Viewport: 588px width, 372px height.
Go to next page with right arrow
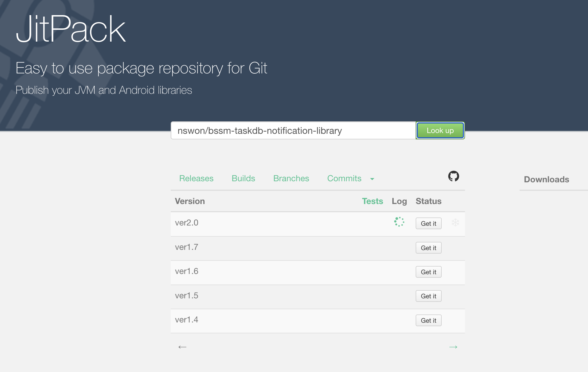tap(453, 347)
